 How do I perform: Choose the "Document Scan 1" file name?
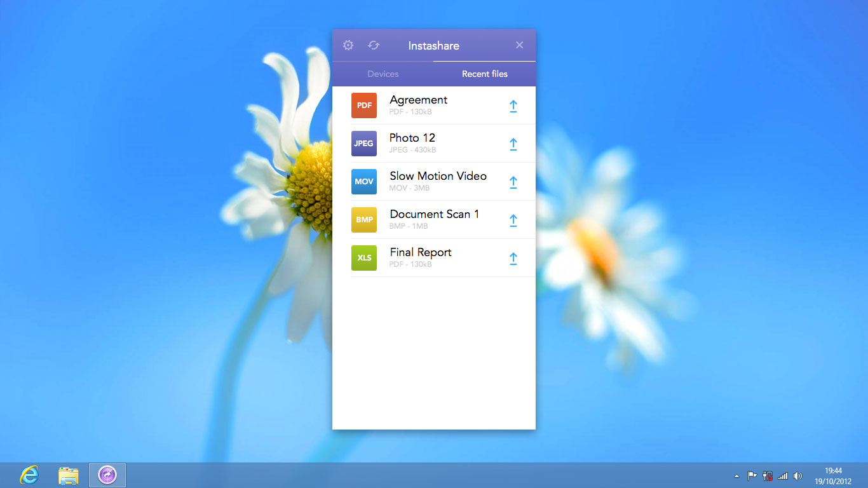point(434,214)
